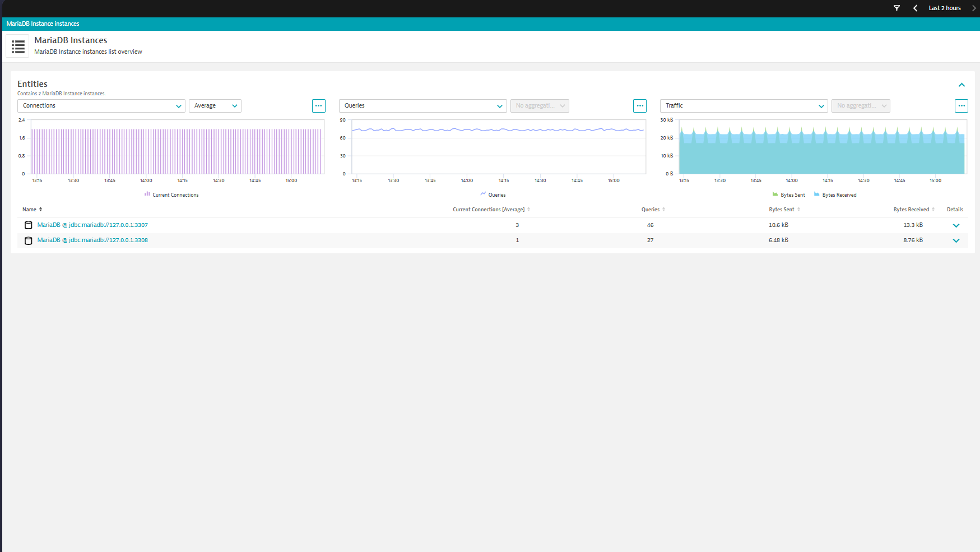Open MariaDB @ jdbc:mariadb://127.0.0.1:3307 link
Image resolution: width=980 pixels, height=552 pixels.
click(92, 225)
